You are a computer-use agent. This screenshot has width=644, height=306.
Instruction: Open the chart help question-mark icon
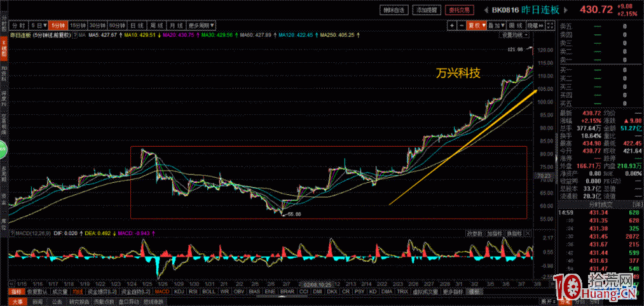[76, 36]
